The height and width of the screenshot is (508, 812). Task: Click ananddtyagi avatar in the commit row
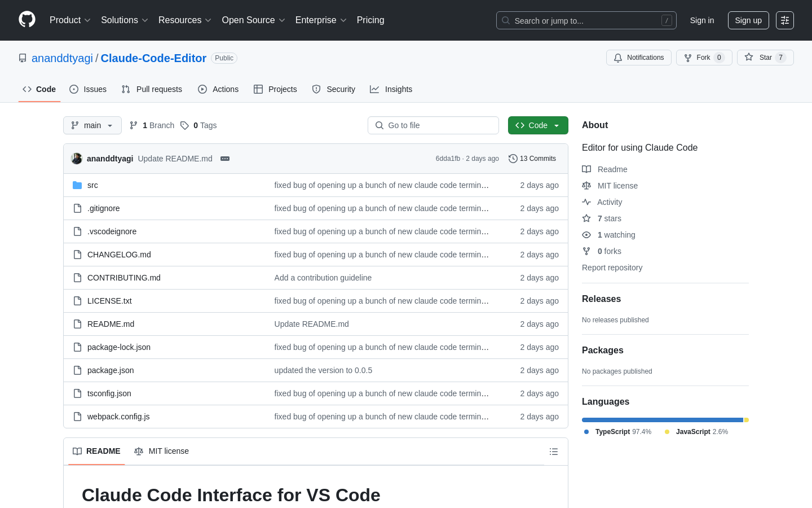click(x=77, y=159)
